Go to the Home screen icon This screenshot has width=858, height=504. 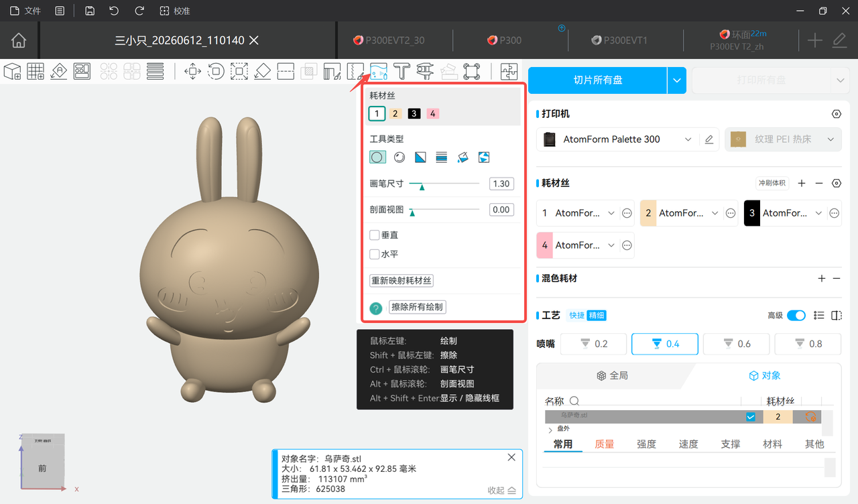pos(19,40)
